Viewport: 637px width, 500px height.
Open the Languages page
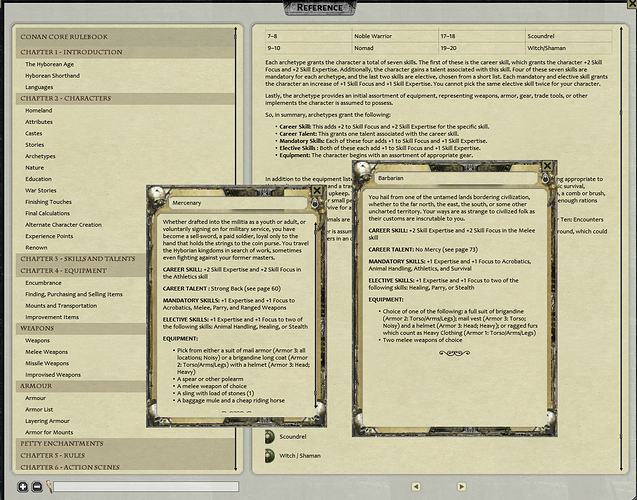tap(39, 87)
